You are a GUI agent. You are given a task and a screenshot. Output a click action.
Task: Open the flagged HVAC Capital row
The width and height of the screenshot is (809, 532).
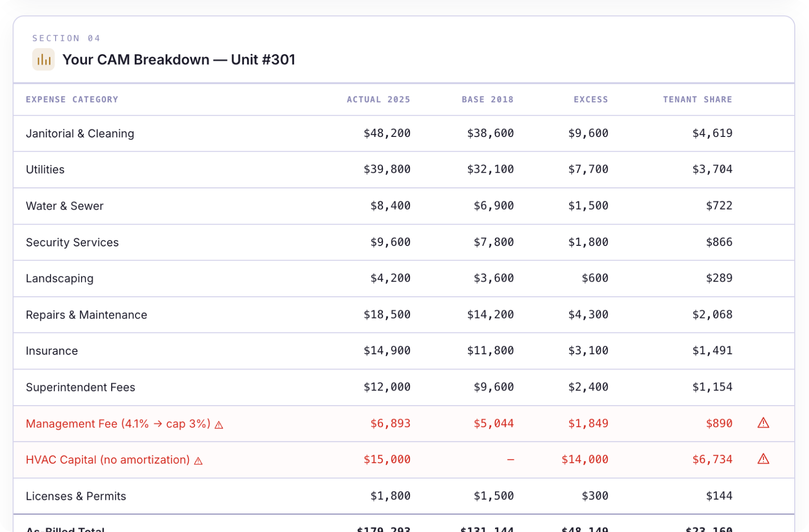pos(108,460)
